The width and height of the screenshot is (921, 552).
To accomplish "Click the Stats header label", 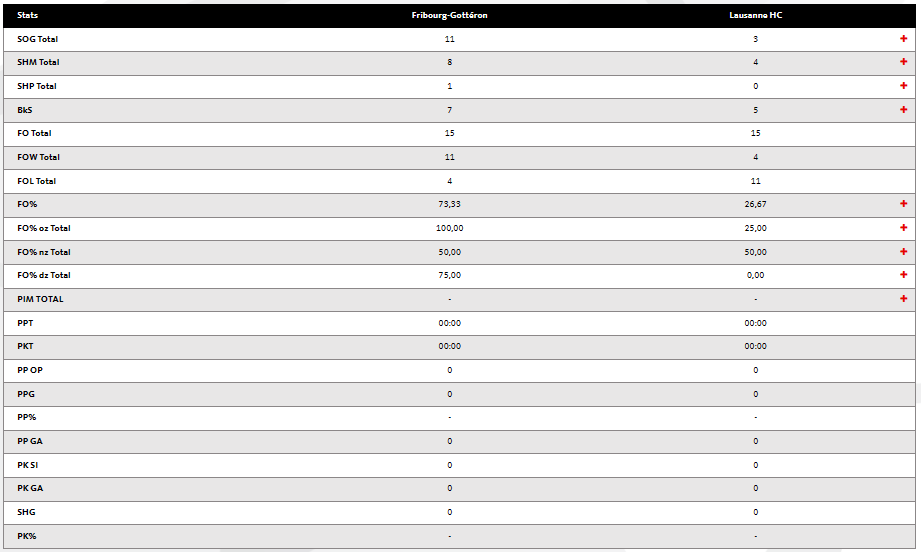I will pyautogui.click(x=28, y=15).
